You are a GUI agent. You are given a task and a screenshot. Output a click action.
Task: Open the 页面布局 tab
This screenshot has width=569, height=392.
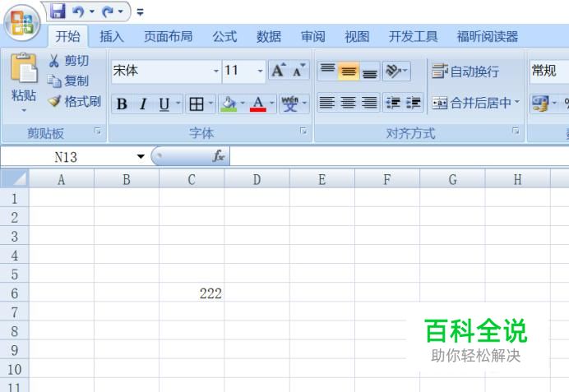168,36
